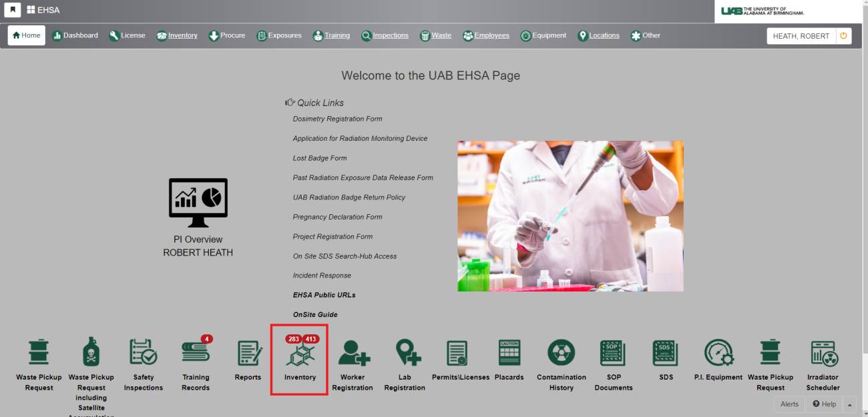Click the lab pipette photo
Image resolution: width=868 pixels, height=417 pixels.
[570, 216]
